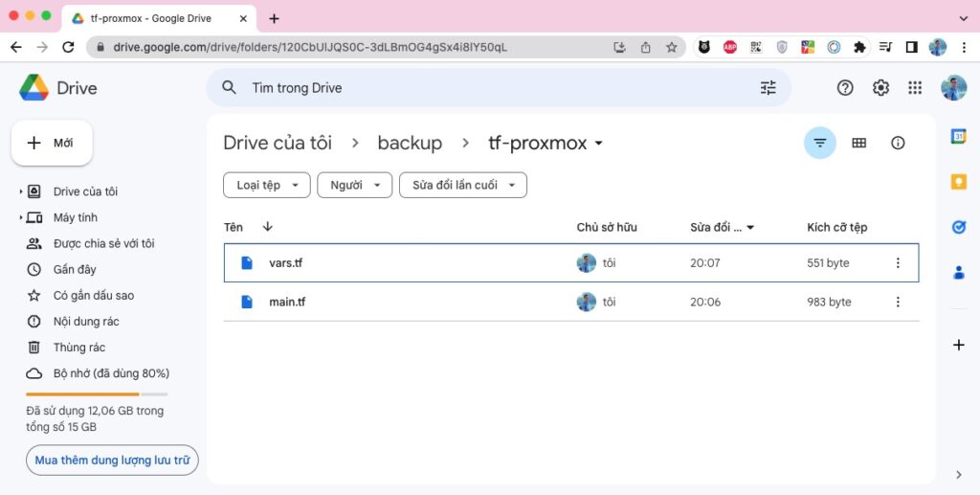980x495 pixels.
Task: Open search filter options icon
Action: pyautogui.click(x=768, y=88)
